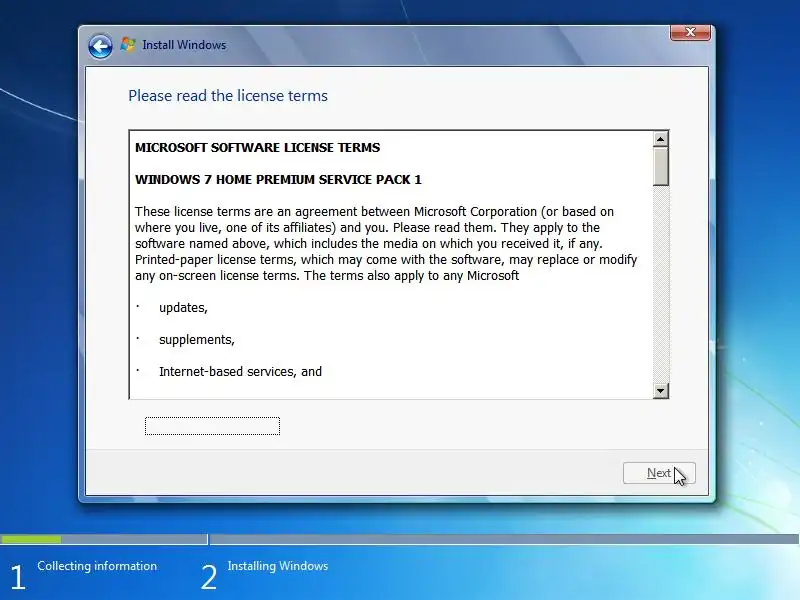Click the green setup progress bar segment
Image resolution: width=800 pixels, height=600 pixels.
31,539
